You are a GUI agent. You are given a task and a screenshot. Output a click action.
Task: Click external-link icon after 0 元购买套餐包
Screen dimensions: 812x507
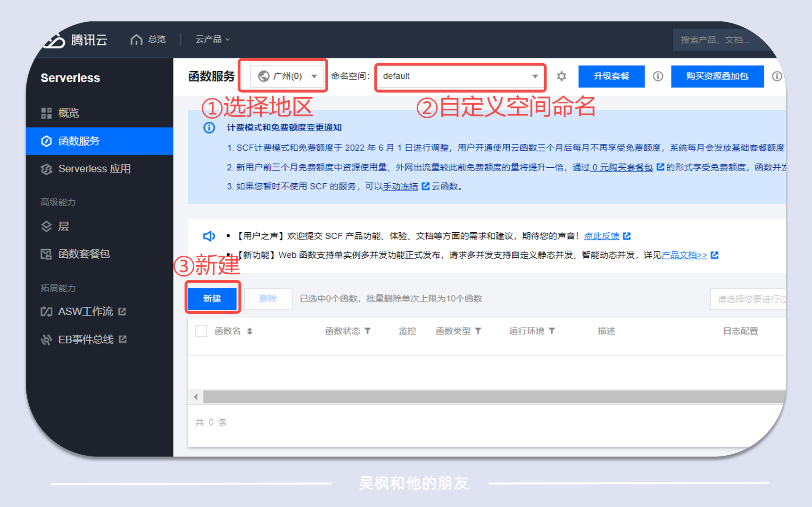click(660, 167)
